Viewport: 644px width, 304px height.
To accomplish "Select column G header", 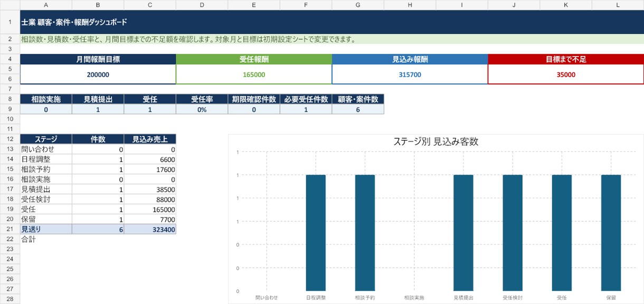I will (x=358, y=5).
